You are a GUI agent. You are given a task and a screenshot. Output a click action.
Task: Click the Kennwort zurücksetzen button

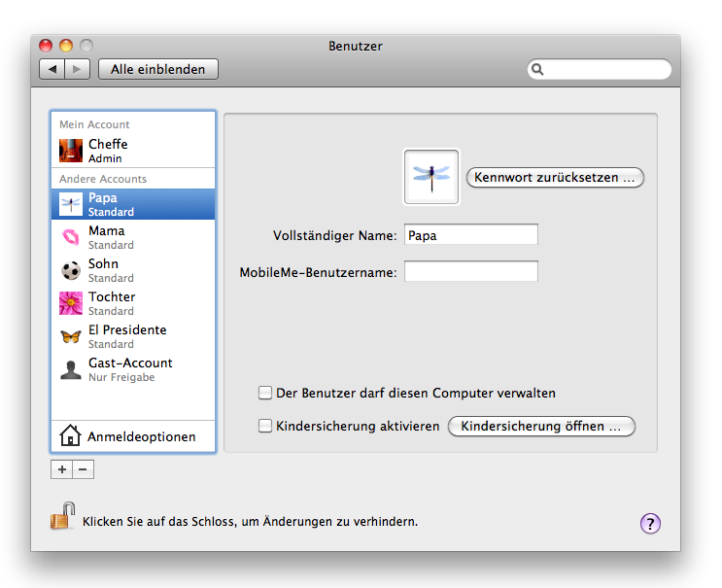[x=555, y=178]
